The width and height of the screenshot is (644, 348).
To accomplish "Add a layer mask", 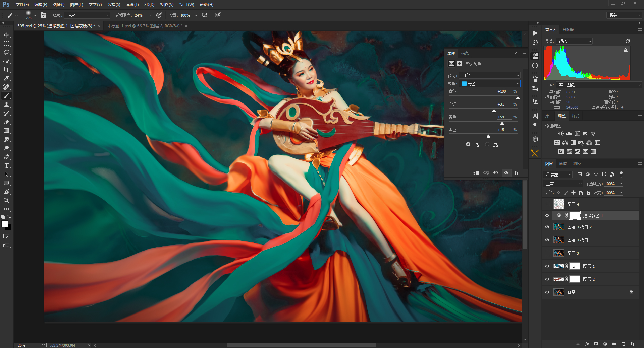I will 596,344.
